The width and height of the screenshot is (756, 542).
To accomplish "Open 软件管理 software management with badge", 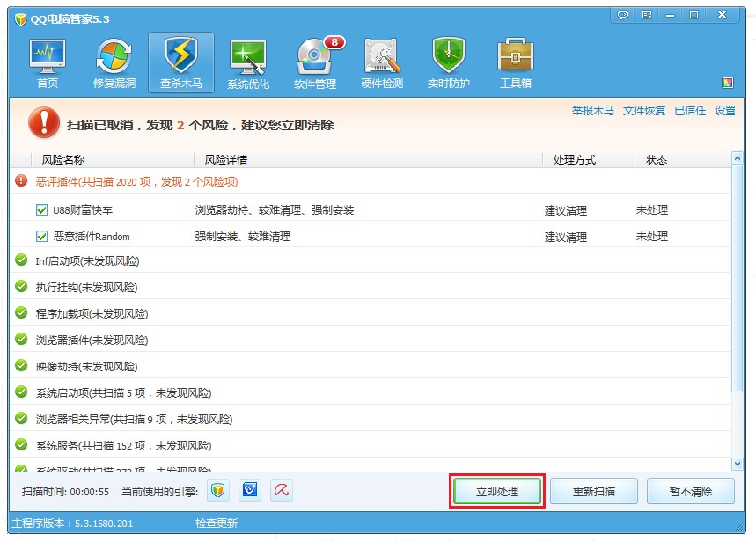I will [x=315, y=63].
